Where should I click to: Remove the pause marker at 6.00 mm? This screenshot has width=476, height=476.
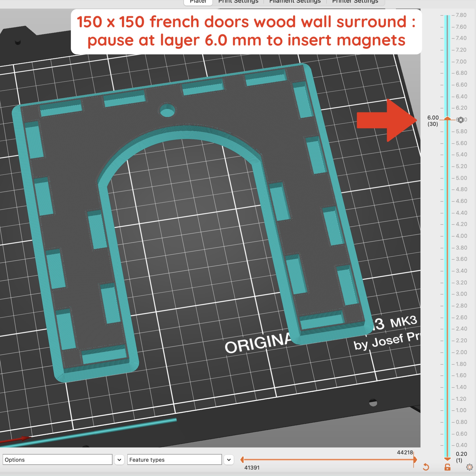pos(461,120)
